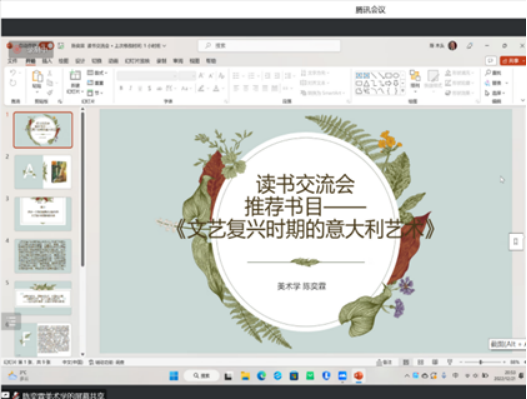Screen dimensions: 527x399
Task: Expand the shapes gallery more arrow
Action: pyautogui.click(x=403, y=91)
